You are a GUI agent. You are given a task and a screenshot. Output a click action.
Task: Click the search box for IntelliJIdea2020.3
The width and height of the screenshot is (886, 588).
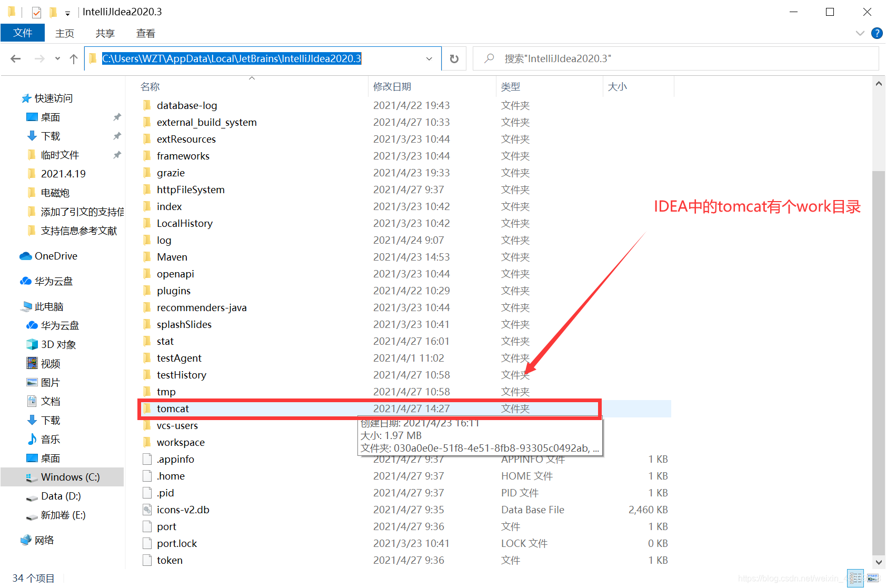coord(676,58)
